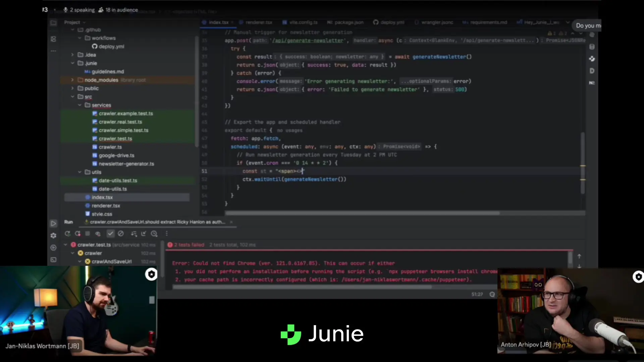Collapse crawler.test.ts test node
The image size is (644, 362).
click(65, 245)
